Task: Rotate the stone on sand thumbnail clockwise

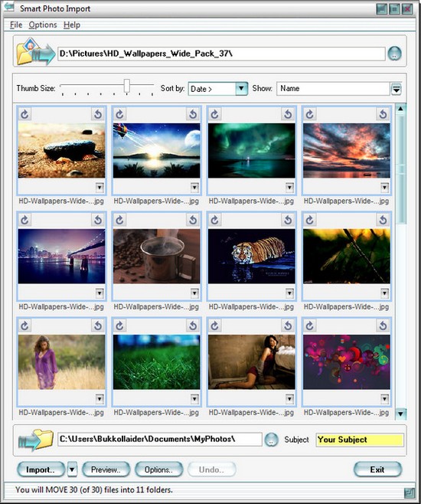Action: pyautogui.click(x=24, y=114)
